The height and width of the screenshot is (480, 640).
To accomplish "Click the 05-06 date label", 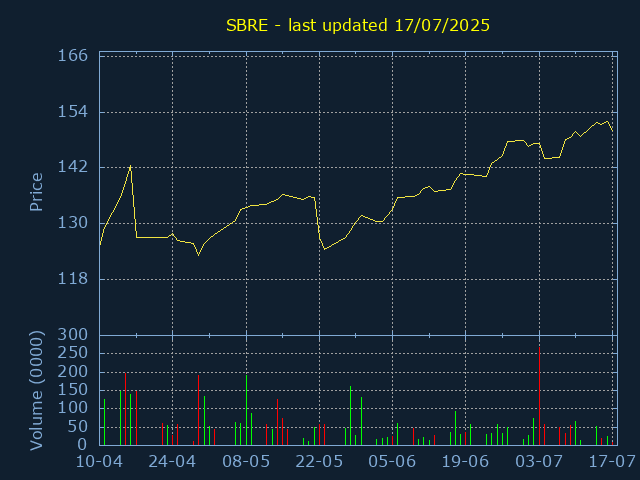I will pyautogui.click(x=392, y=462).
